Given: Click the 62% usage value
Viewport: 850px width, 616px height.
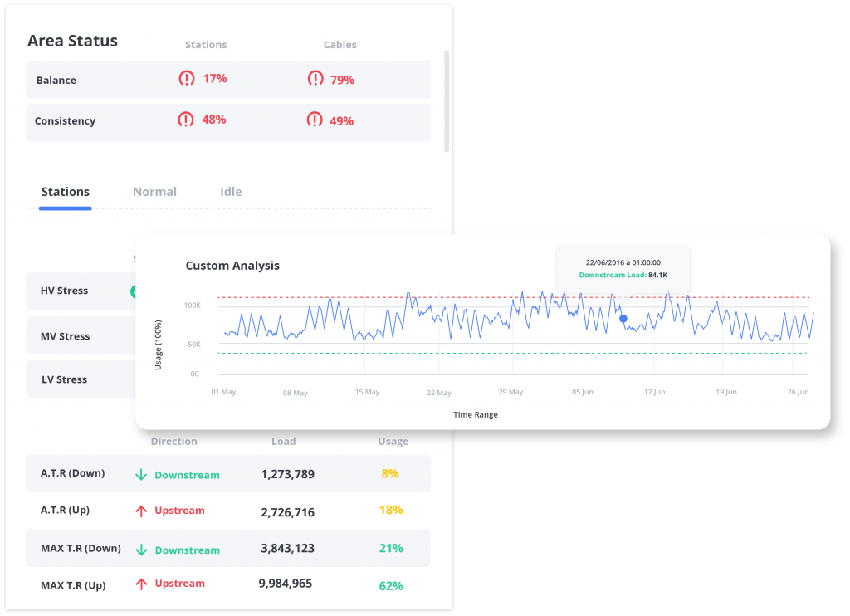Looking at the screenshot, I should [x=391, y=585].
